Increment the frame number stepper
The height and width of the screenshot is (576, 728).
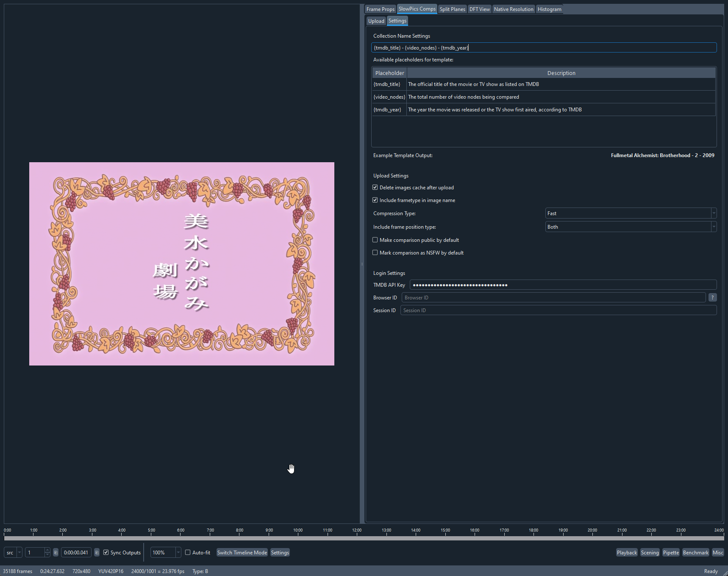point(47,550)
